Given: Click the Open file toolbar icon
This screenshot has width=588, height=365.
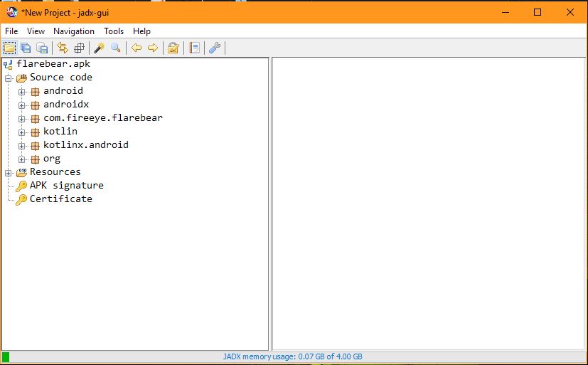Looking at the screenshot, I should click(x=9, y=48).
